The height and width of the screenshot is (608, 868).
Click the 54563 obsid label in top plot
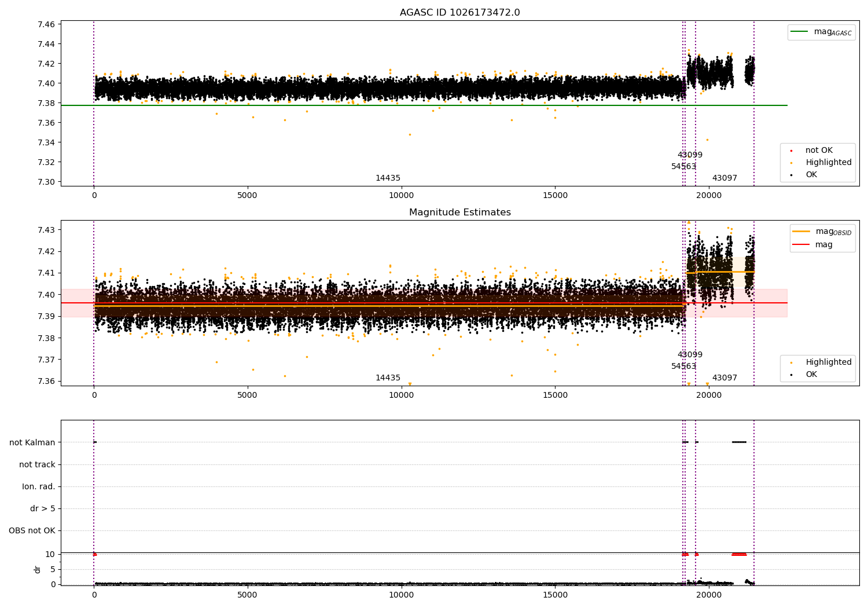[x=683, y=167]
